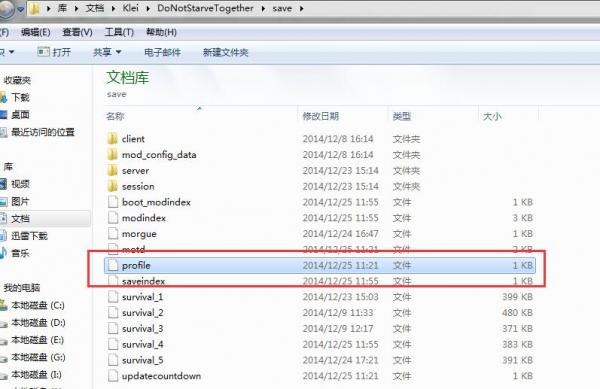Click the 打开 toolbar icon

click(x=43, y=52)
